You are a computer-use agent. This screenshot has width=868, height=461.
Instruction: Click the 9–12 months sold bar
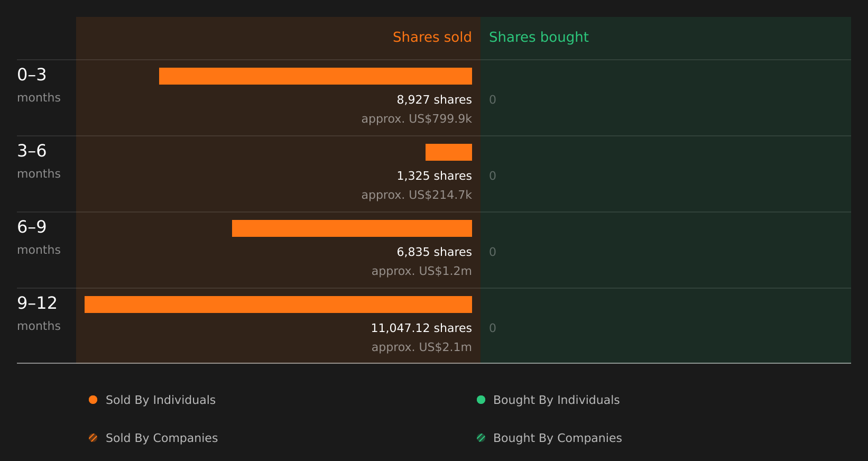coord(278,305)
